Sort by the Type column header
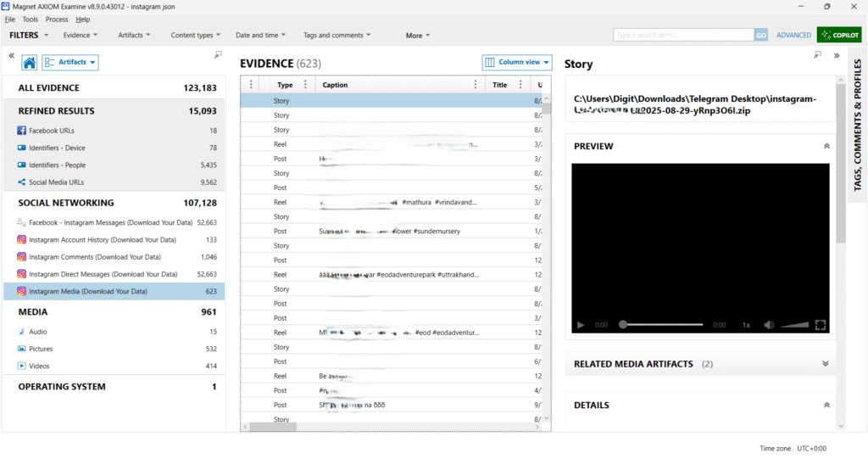The height and width of the screenshot is (459, 868). (285, 85)
